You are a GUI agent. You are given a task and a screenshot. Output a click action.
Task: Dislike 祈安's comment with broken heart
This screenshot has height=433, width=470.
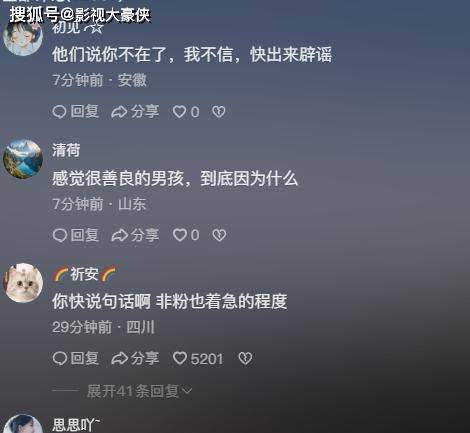245,359
